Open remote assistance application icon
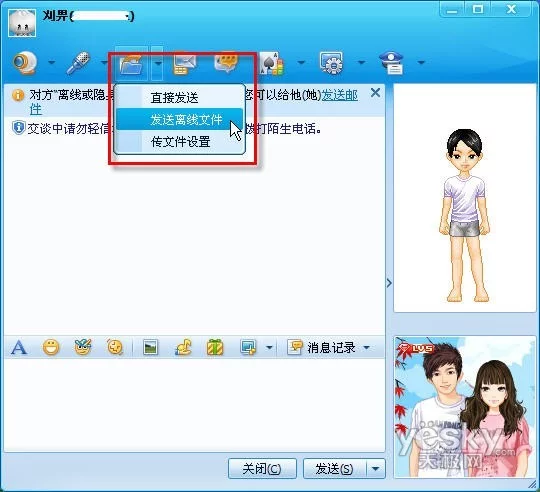Screen dimensions: 540x492 pos(331,63)
